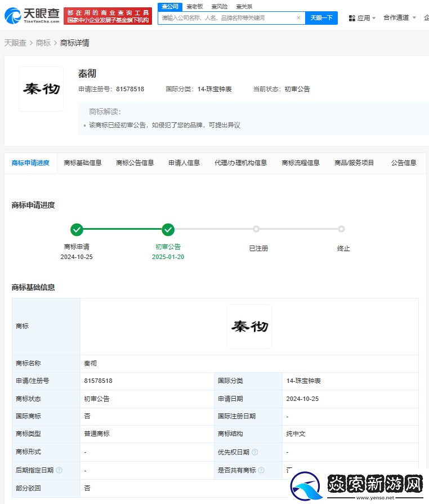Click the 应用 grid icon
Viewport: 429px width, 504px height.
(352, 19)
